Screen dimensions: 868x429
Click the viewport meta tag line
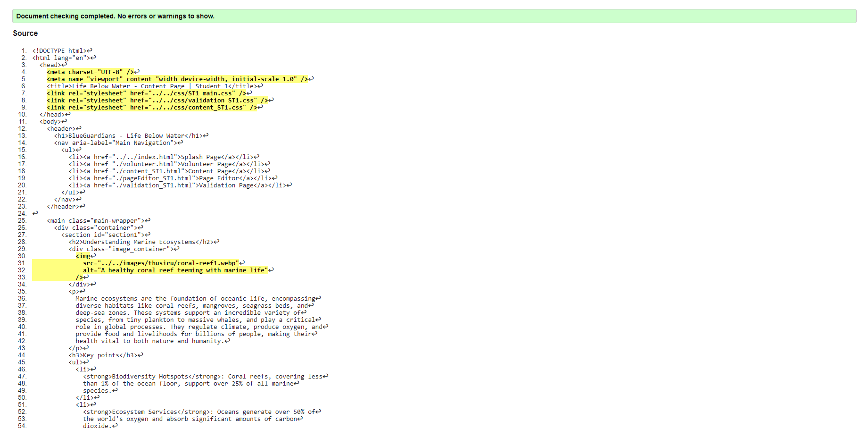(x=179, y=79)
